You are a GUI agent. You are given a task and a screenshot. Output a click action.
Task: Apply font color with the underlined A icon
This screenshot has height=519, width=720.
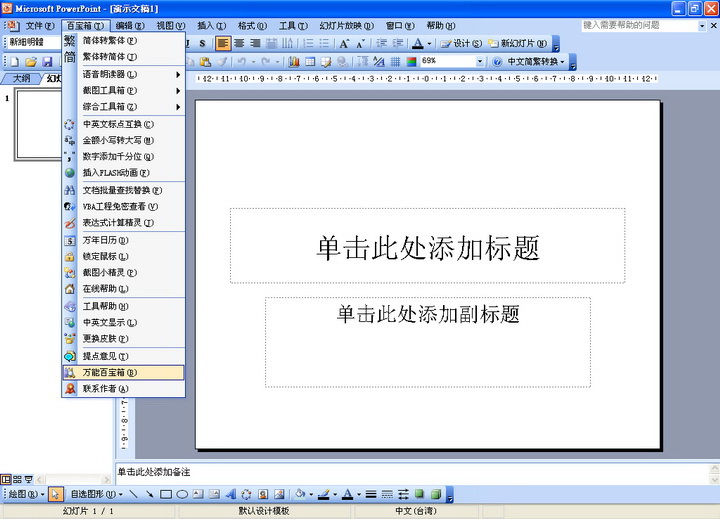point(417,43)
